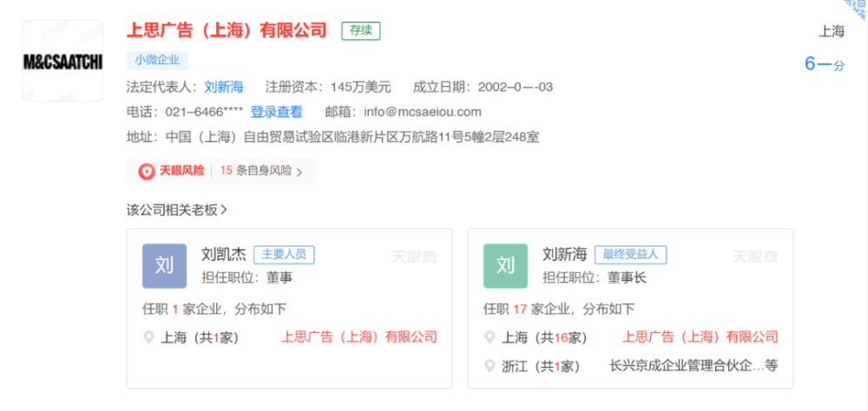This screenshot has width=868, height=411.
Task: Expand risk details chevron arrow
Action: [x=299, y=172]
